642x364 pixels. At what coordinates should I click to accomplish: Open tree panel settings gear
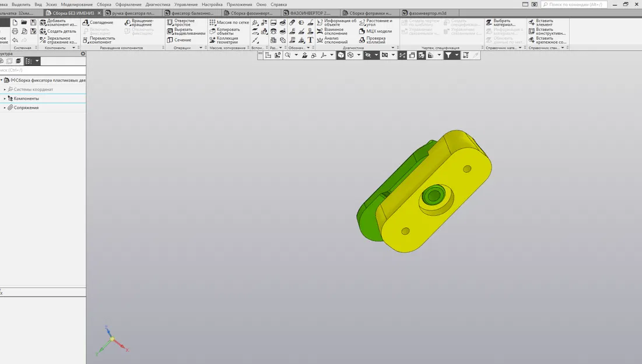click(83, 54)
